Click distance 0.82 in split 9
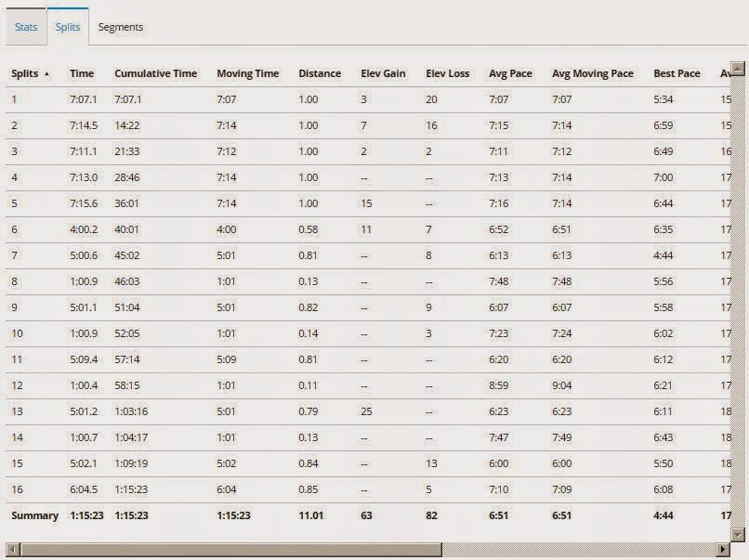 309,307
